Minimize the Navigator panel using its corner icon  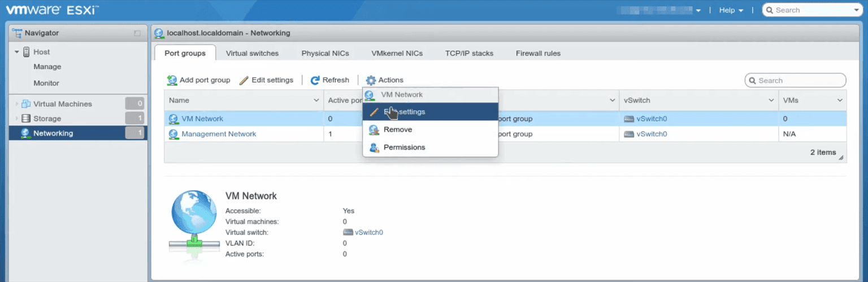tap(137, 33)
